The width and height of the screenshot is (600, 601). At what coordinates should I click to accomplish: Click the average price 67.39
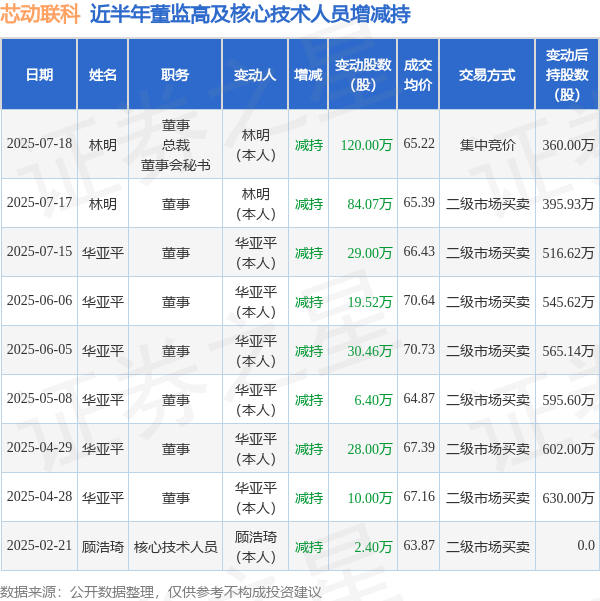[419, 448]
